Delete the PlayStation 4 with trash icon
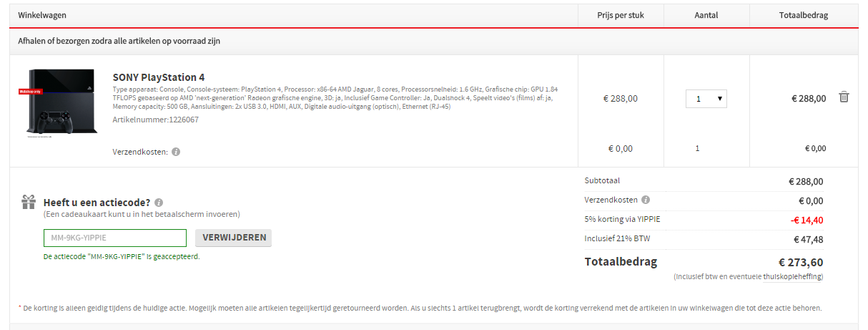Screen dimensions: 868x330 tap(844, 97)
